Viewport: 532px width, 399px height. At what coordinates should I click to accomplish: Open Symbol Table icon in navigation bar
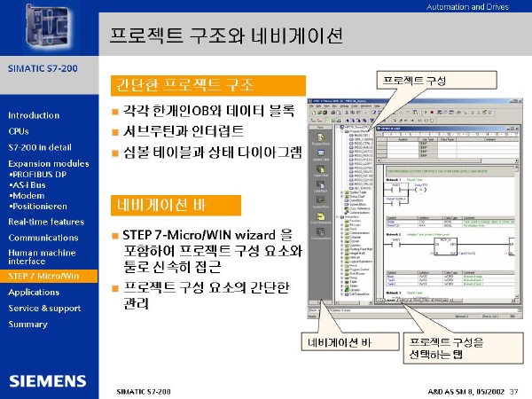pyautogui.click(x=321, y=154)
